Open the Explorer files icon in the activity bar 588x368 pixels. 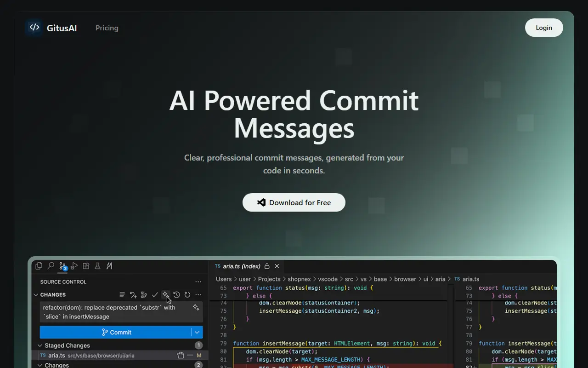[39, 266]
